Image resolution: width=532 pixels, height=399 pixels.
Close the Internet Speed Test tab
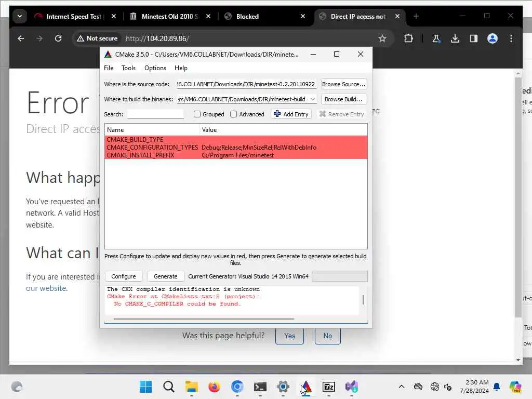pyautogui.click(x=114, y=16)
